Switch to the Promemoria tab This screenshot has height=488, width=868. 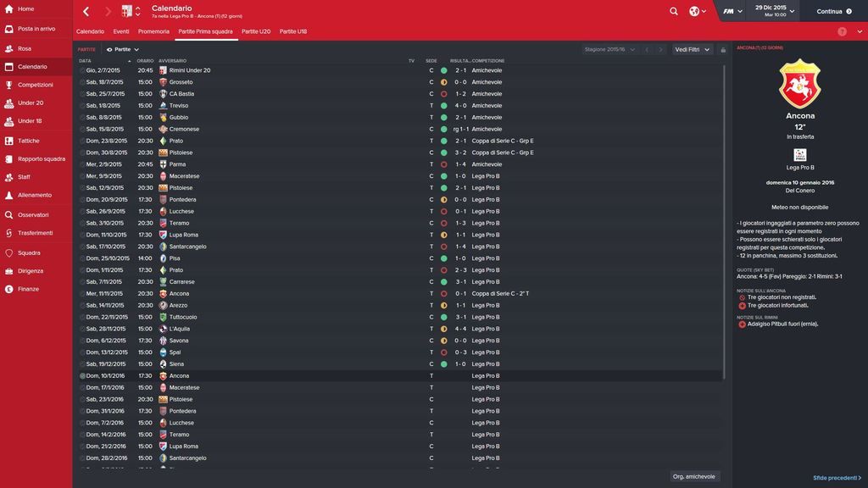pos(153,31)
